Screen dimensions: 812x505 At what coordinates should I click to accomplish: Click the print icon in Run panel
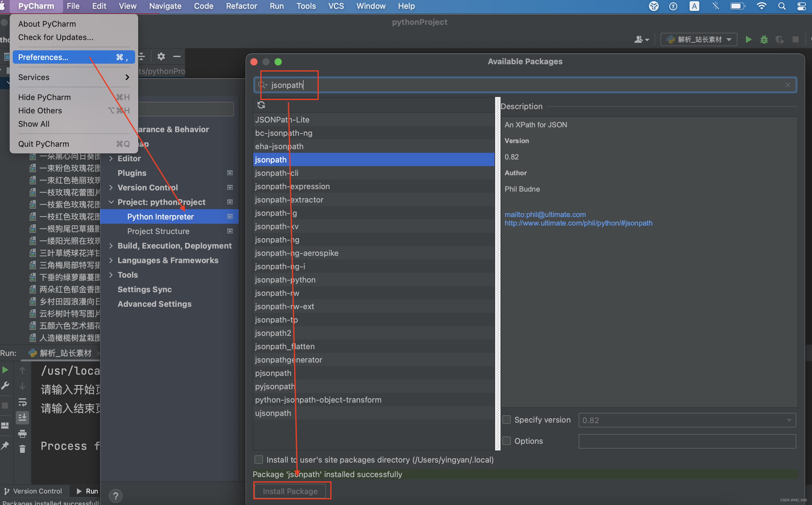click(22, 433)
